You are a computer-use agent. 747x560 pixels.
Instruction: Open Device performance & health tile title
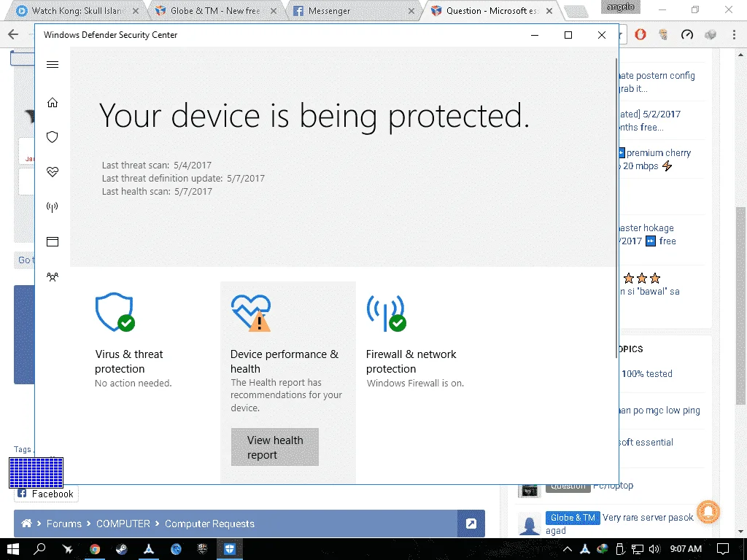click(285, 362)
